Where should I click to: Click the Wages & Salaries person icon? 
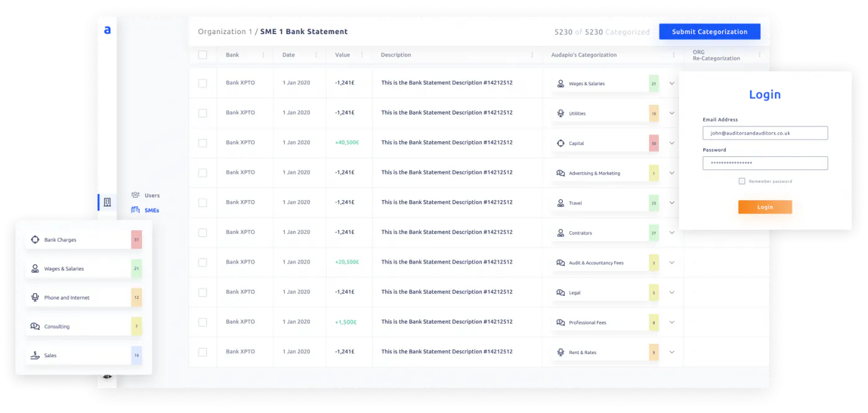click(35, 269)
